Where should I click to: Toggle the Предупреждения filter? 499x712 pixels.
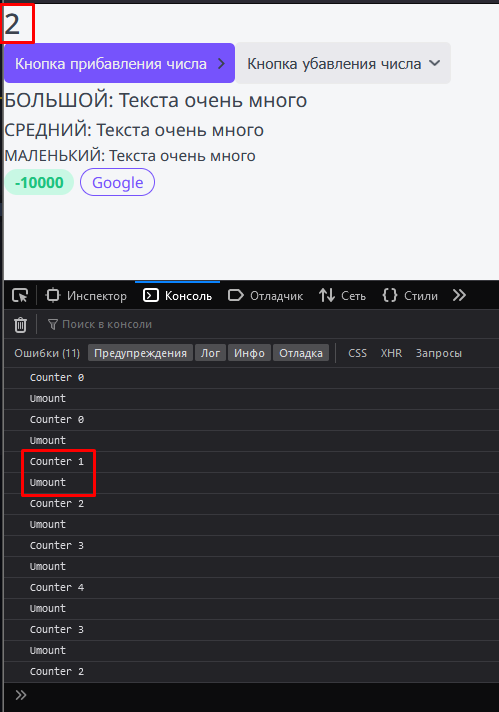click(140, 353)
